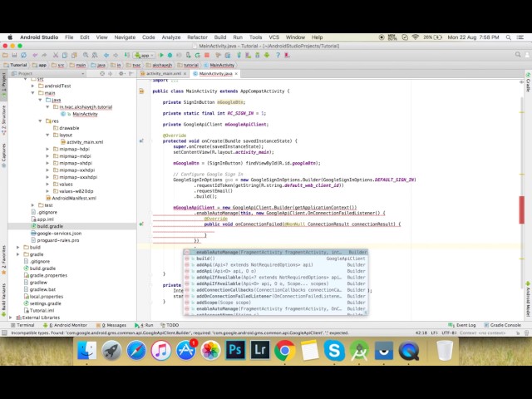Run the app with green play icon
The height and width of the screenshot is (399, 532).
pyautogui.click(x=161, y=55)
